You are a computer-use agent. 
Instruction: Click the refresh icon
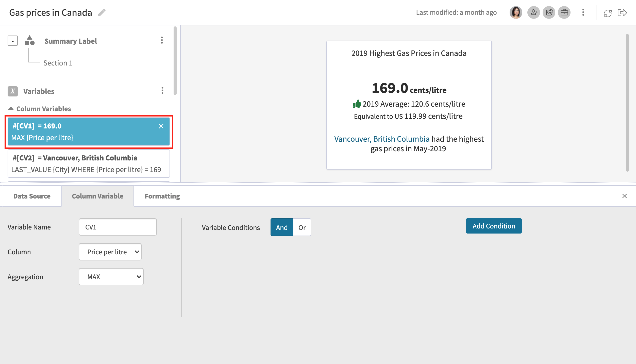pos(608,13)
